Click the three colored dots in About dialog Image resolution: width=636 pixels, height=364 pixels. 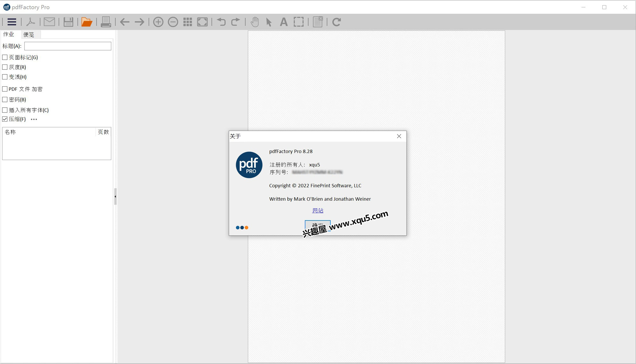[242, 227]
